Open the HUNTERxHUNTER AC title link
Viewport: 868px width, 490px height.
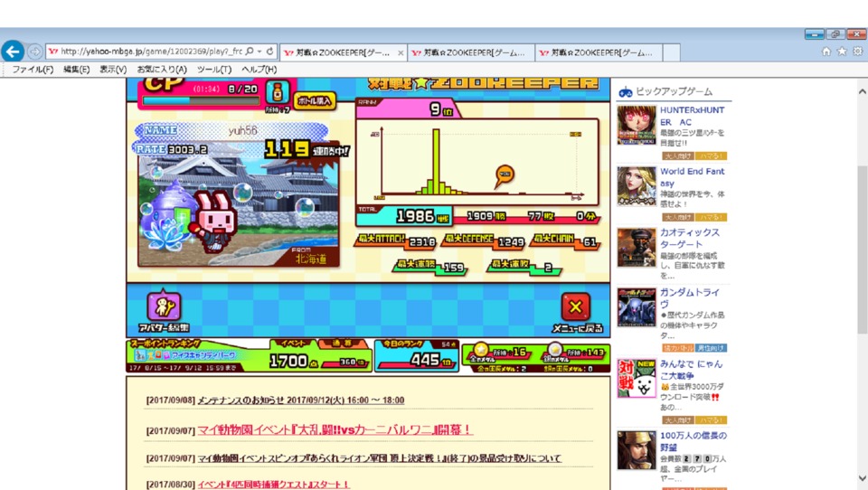(x=692, y=116)
